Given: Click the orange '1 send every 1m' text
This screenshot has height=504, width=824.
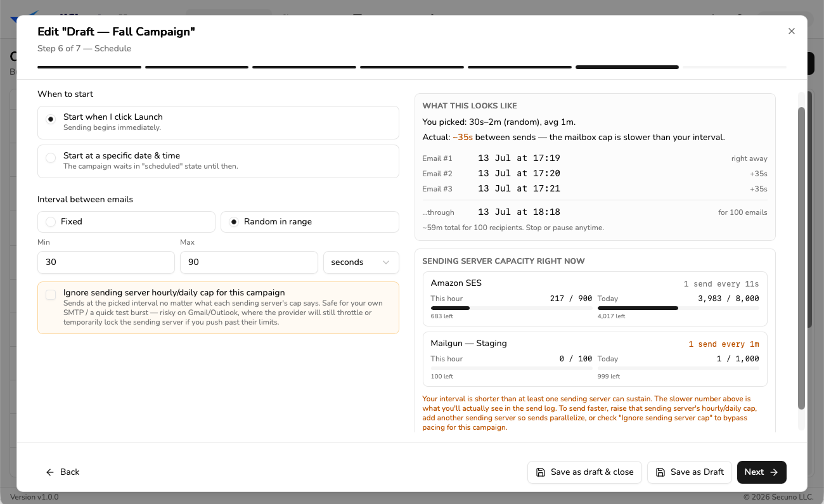Looking at the screenshot, I should pos(724,344).
